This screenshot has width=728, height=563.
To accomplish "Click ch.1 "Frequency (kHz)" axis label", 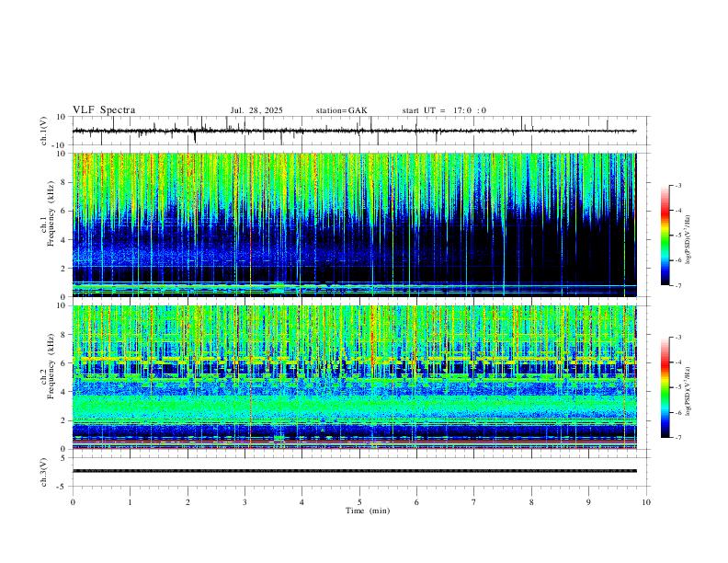I will 51,214.
